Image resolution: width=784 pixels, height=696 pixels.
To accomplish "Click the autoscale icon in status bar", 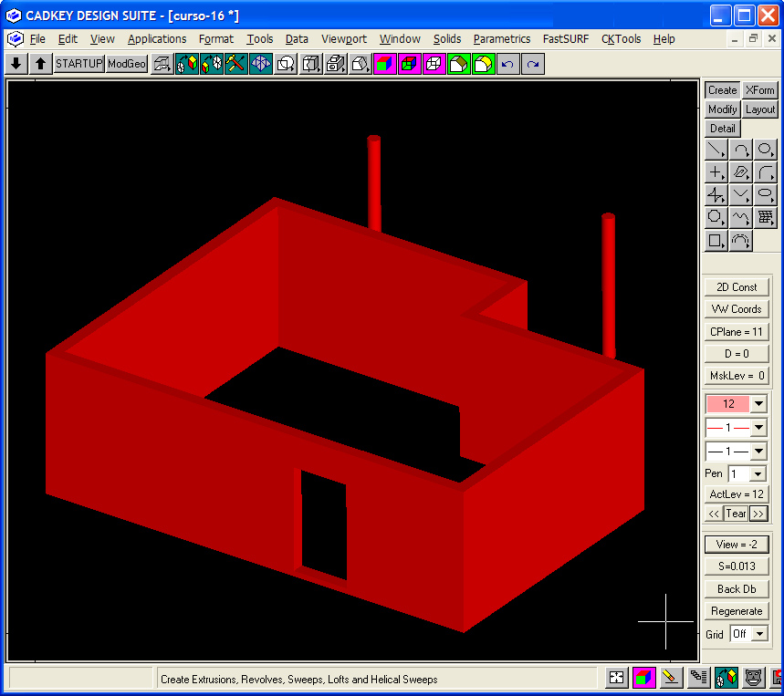I will 617,678.
